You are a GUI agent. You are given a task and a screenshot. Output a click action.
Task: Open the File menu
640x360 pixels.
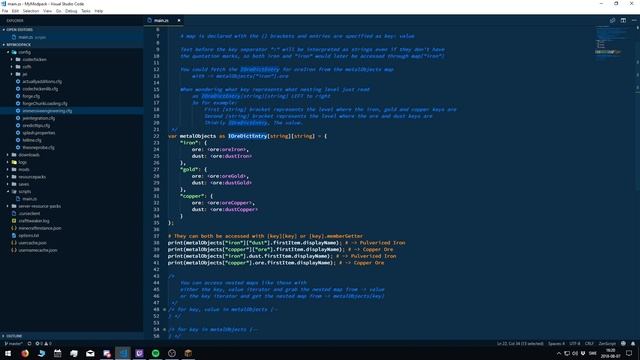[x=5, y=11]
